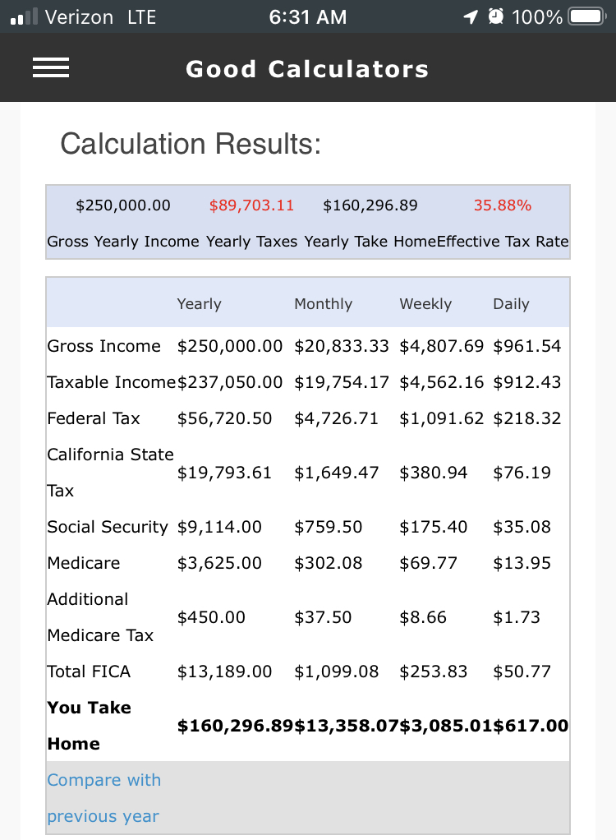Tap the $160,296.89 yearly take home summary

[x=370, y=205]
